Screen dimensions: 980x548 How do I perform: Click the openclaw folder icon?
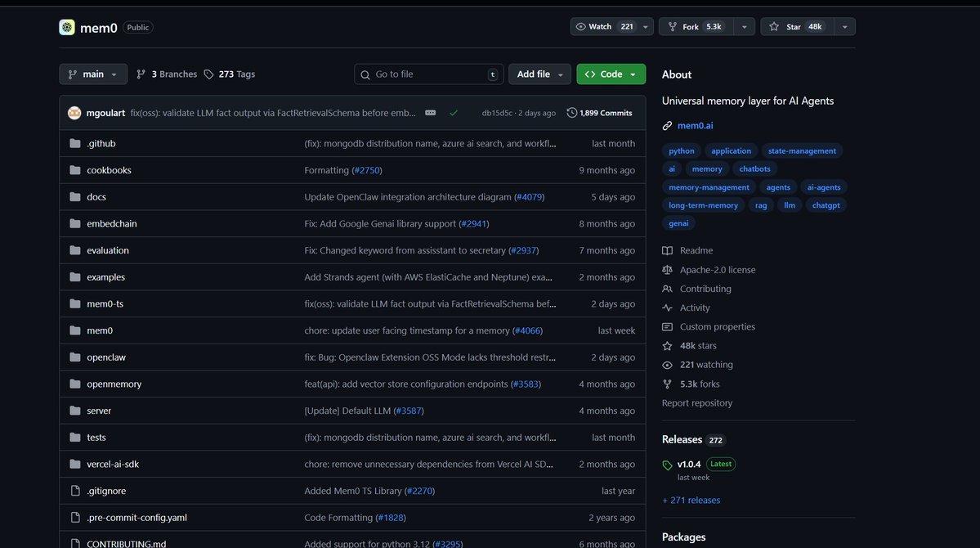tap(75, 357)
